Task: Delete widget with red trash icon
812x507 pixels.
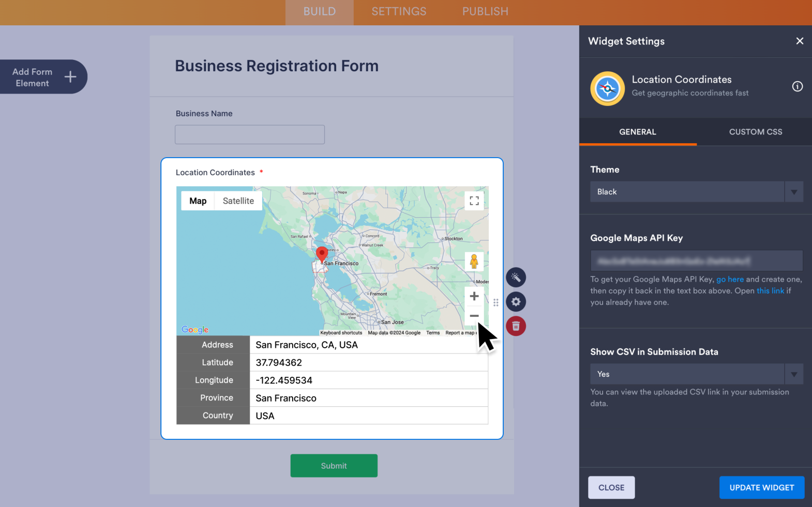Action: pyautogui.click(x=516, y=326)
